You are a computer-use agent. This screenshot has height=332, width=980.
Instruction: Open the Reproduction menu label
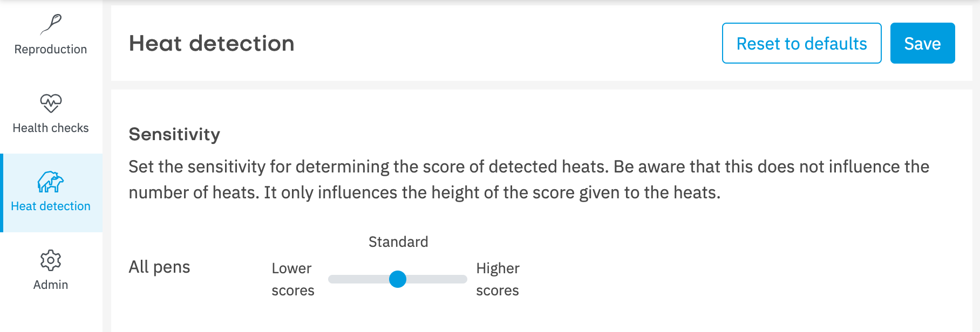(x=51, y=49)
